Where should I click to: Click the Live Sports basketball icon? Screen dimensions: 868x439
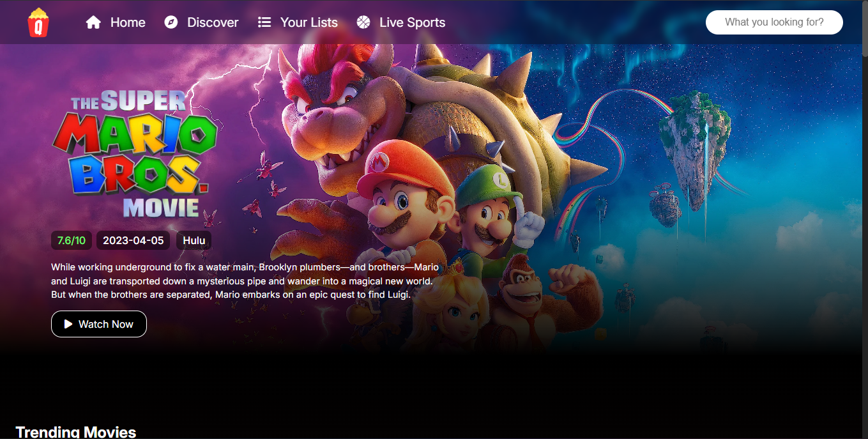[363, 22]
